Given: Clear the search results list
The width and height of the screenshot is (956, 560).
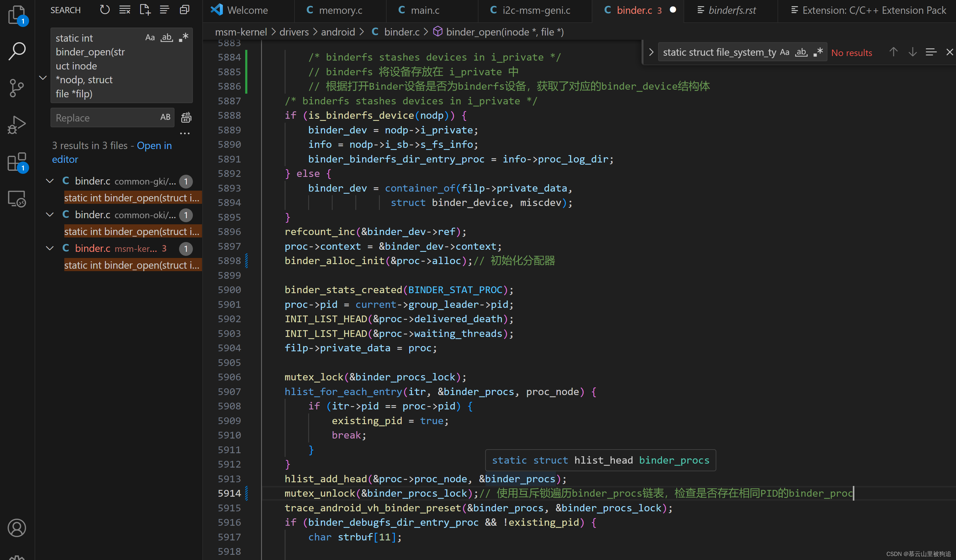Looking at the screenshot, I should click(x=125, y=10).
